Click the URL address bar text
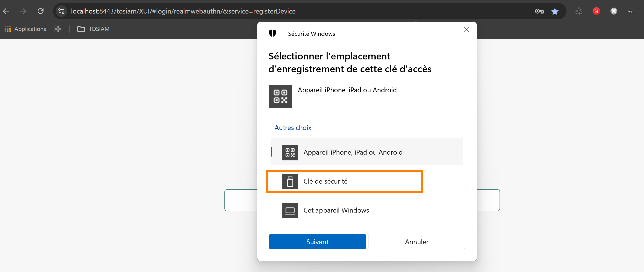 pyautogui.click(x=183, y=11)
